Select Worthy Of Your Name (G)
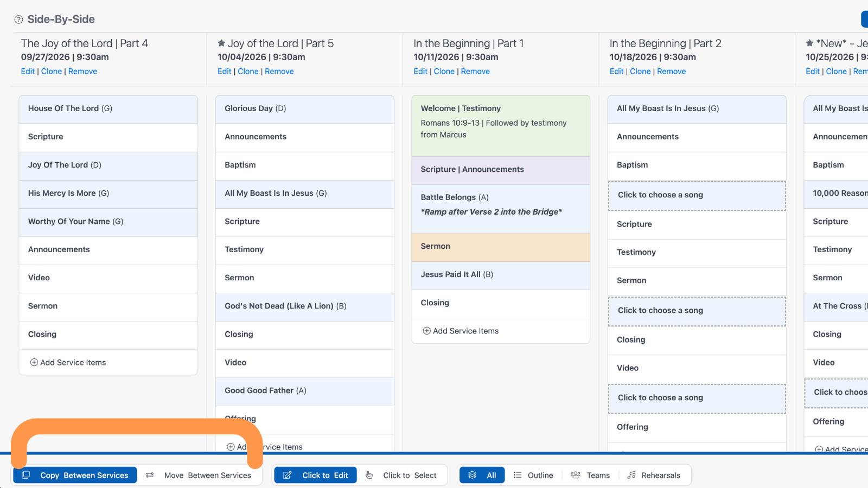The height and width of the screenshot is (488, 868). click(108, 222)
